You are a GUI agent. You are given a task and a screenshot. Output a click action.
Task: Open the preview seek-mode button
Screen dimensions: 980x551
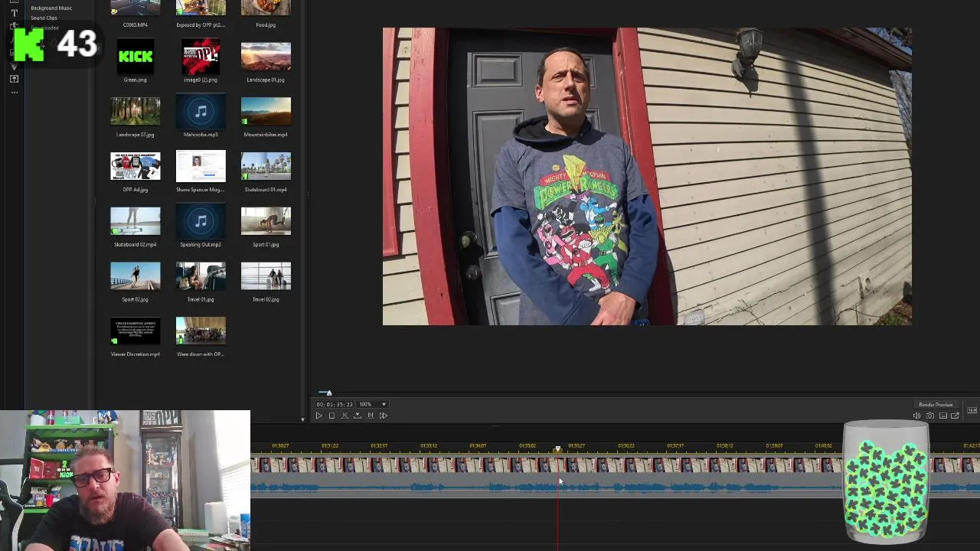(x=358, y=416)
